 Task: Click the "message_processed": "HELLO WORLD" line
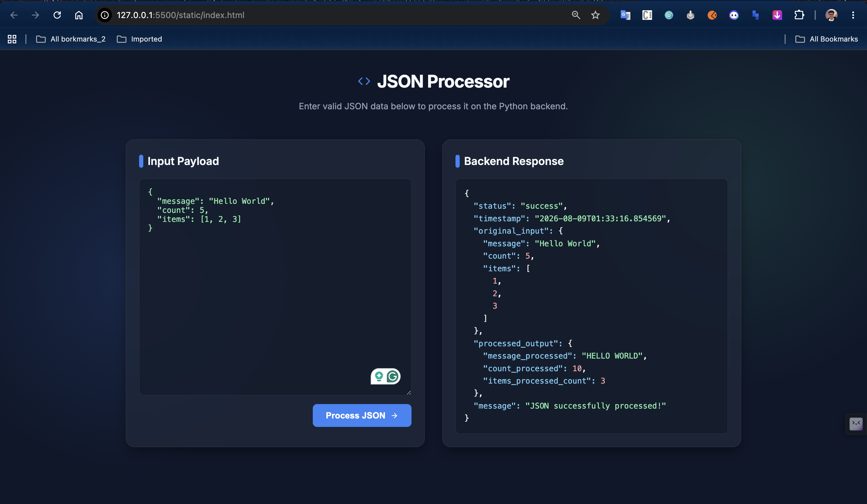[x=565, y=356]
